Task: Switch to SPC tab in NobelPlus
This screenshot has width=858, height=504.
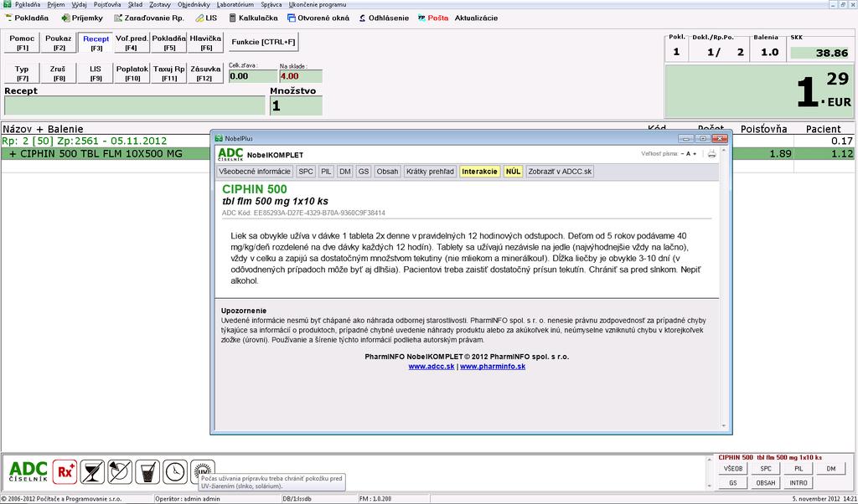Action: (306, 172)
